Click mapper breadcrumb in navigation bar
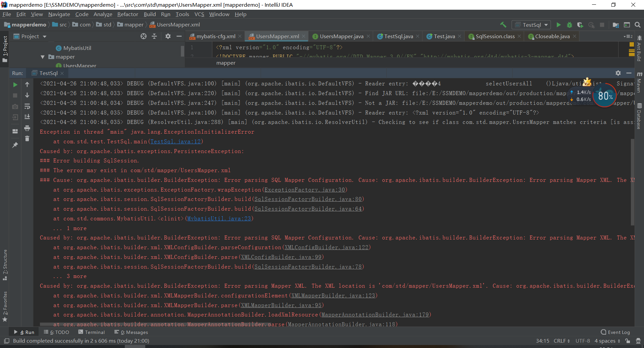The image size is (644, 348). pyautogui.click(x=130, y=25)
